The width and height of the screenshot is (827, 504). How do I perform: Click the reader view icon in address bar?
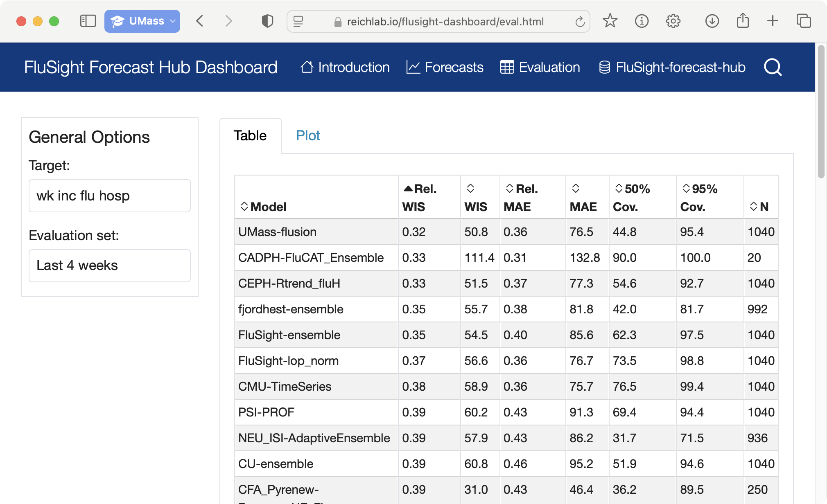tap(298, 21)
